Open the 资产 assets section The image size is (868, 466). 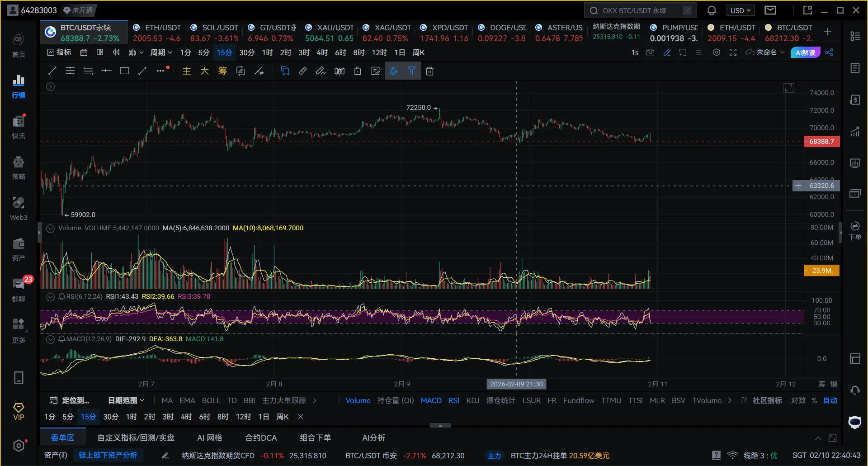click(19, 250)
